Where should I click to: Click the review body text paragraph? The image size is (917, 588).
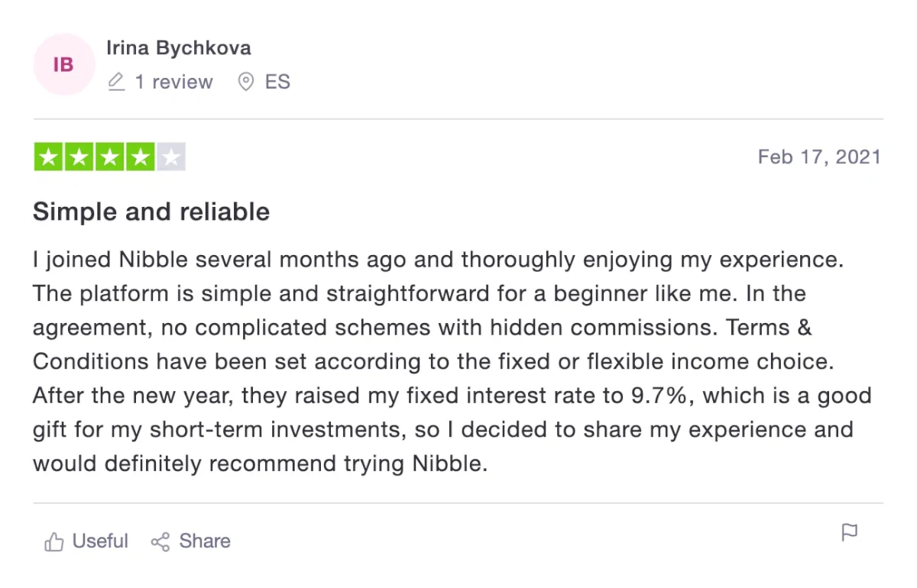click(x=452, y=361)
